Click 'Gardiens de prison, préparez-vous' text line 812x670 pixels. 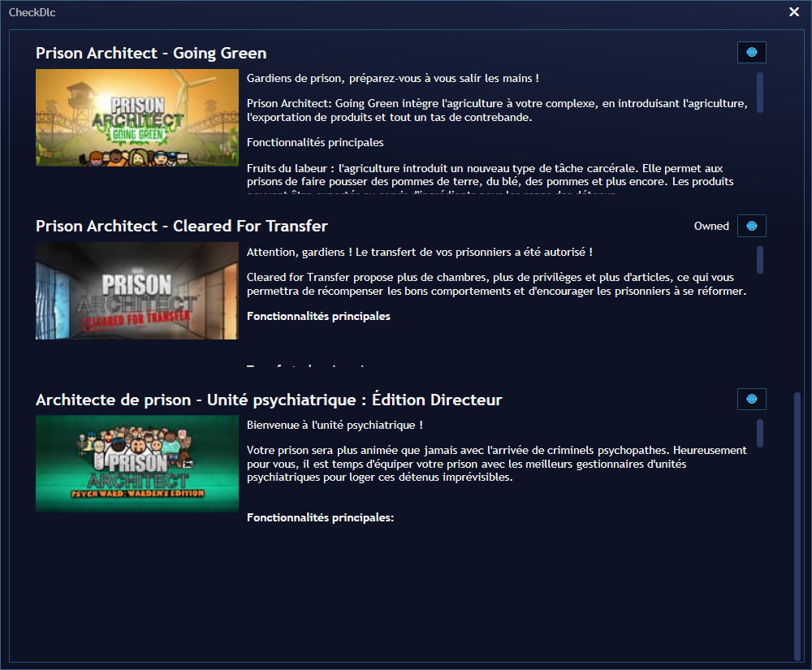point(392,78)
